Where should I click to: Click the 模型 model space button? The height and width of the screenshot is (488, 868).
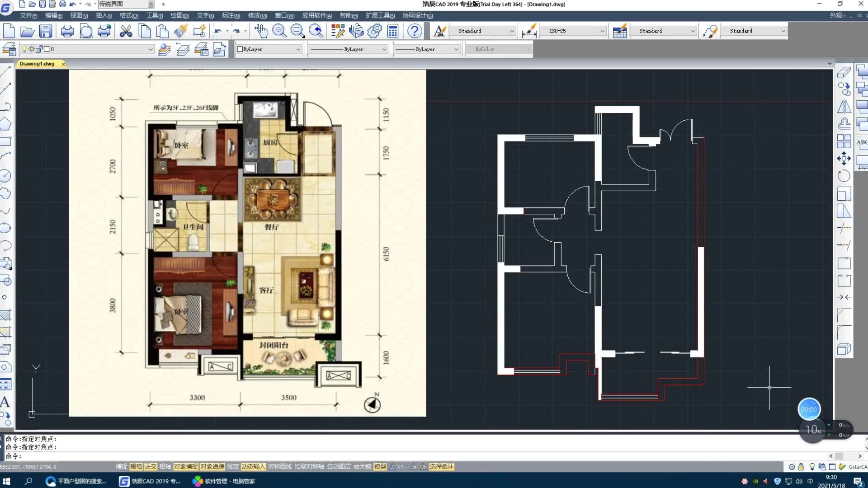click(x=380, y=467)
